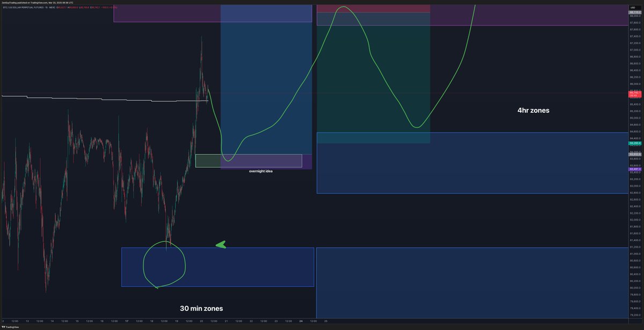Viewport: 644px width, 330px height.
Task: Click the 82,000.0 price axis label
Action: pyautogui.click(x=635, y=220)
